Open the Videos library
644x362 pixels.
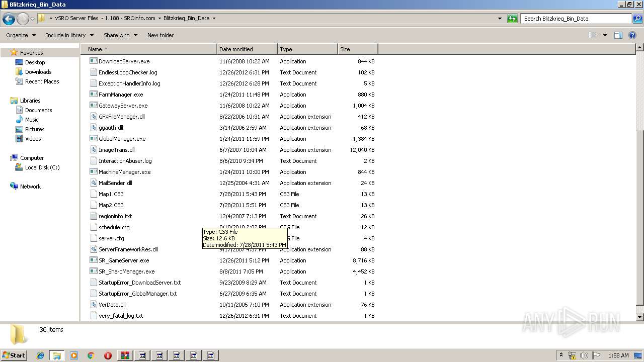click(33, 139)
